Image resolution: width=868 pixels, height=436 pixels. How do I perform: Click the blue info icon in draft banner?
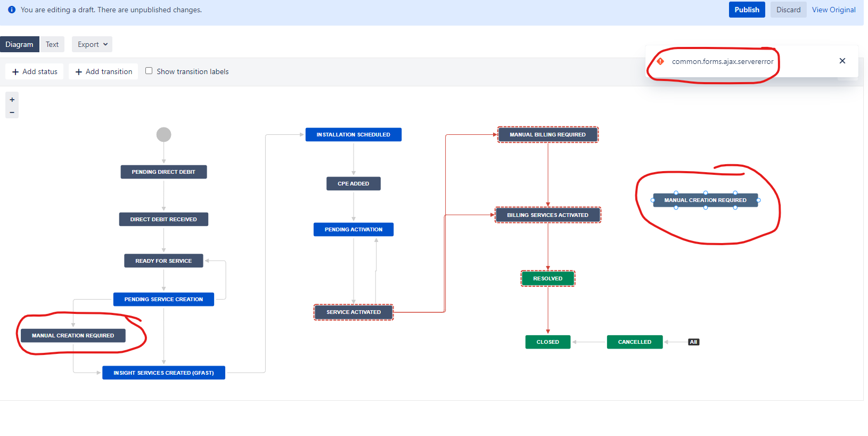point(12,10)
